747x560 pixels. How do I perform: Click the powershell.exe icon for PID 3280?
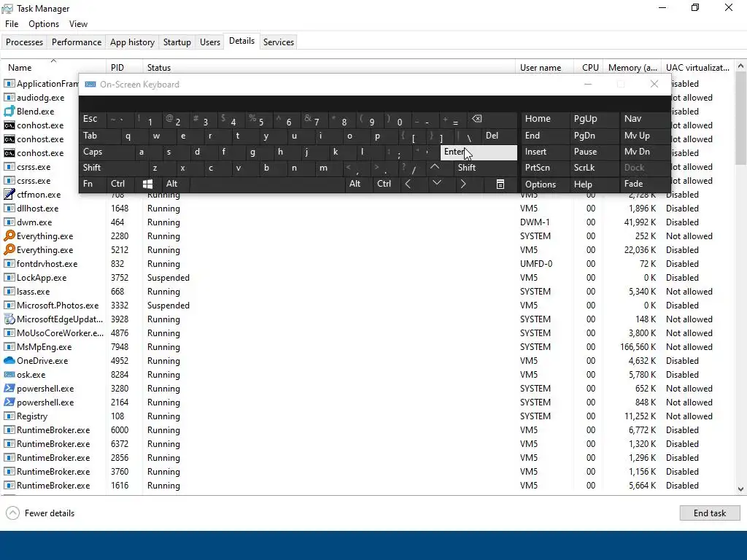[x=9, y=388]
